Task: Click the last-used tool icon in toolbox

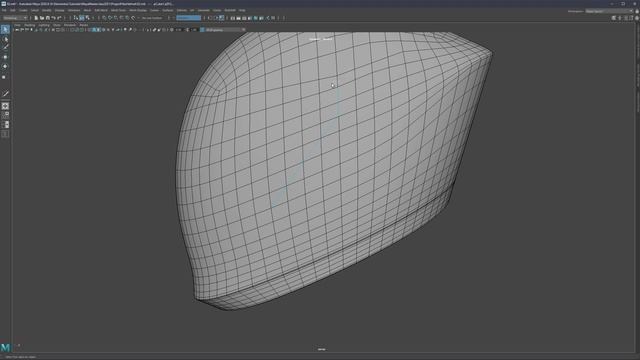Action: (5, 94)
